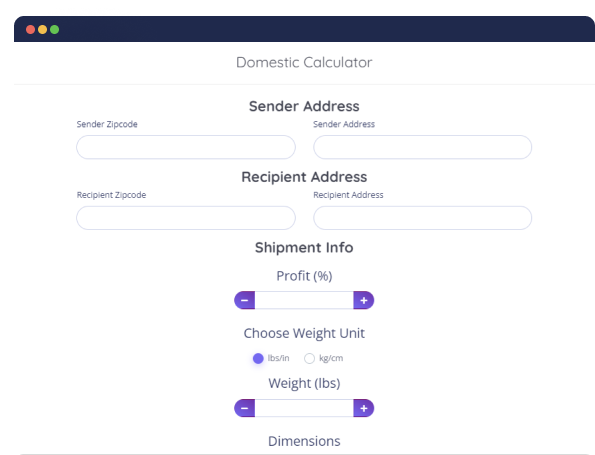The height and width of the screenshot is (455, 595).
Task: Click the minus icon under Profit (%)
Action: tap(245, 301)
